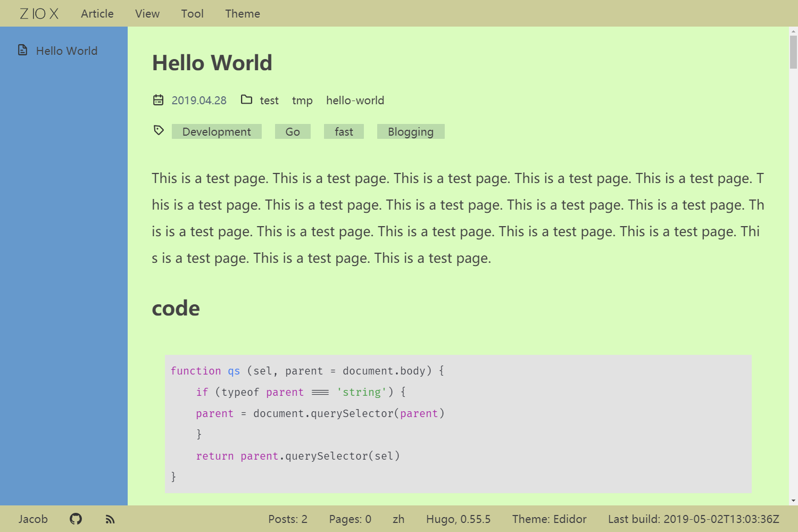
Task: Click the 2019.04.28 post date
Action: pyautogui.click(x=199, y=101)
